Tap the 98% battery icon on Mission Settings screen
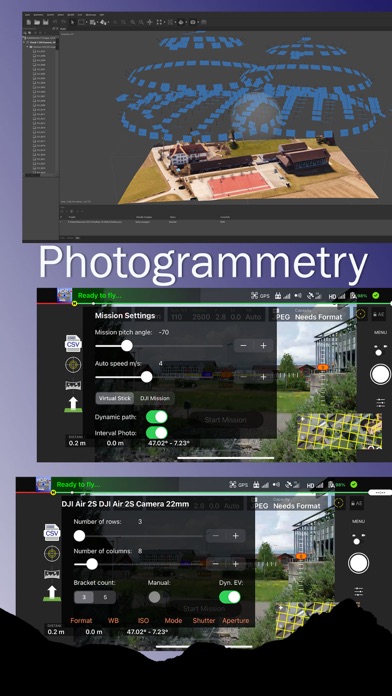Screen dimensions: 392x696 359,296
